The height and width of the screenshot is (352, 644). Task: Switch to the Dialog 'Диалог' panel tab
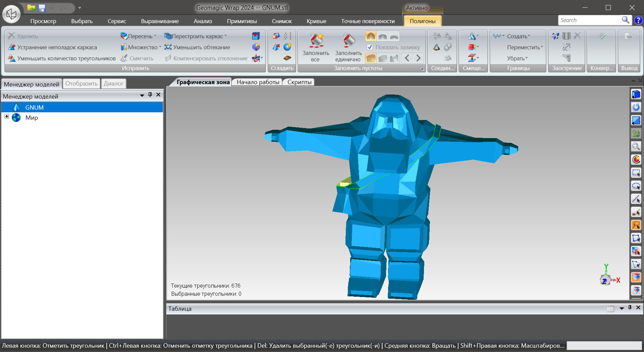[x=114, y=83]
